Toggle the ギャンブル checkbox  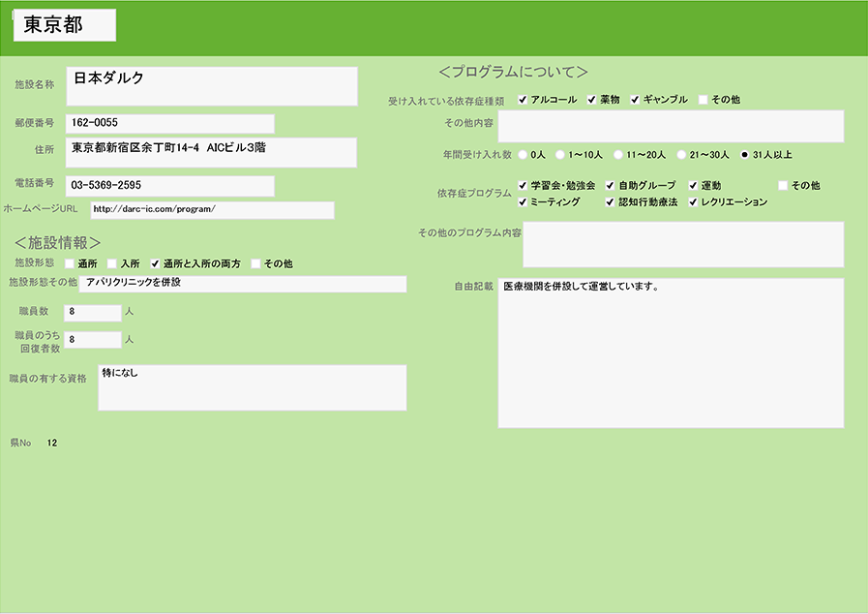(x=636, y=100)
